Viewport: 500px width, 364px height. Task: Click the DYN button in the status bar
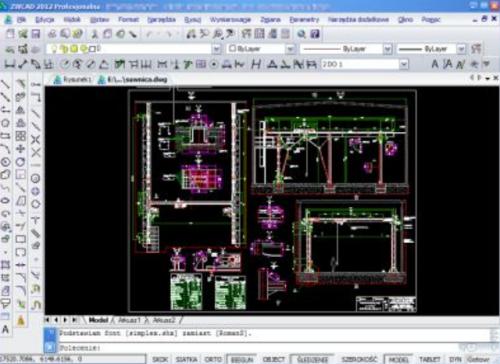click(x=455, y=359)
